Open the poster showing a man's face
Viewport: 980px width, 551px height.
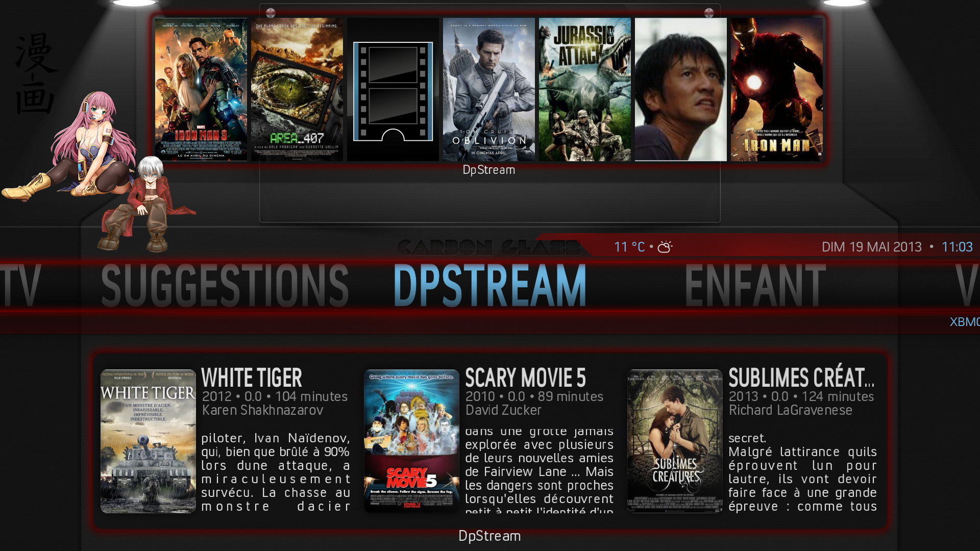[681, 90]
